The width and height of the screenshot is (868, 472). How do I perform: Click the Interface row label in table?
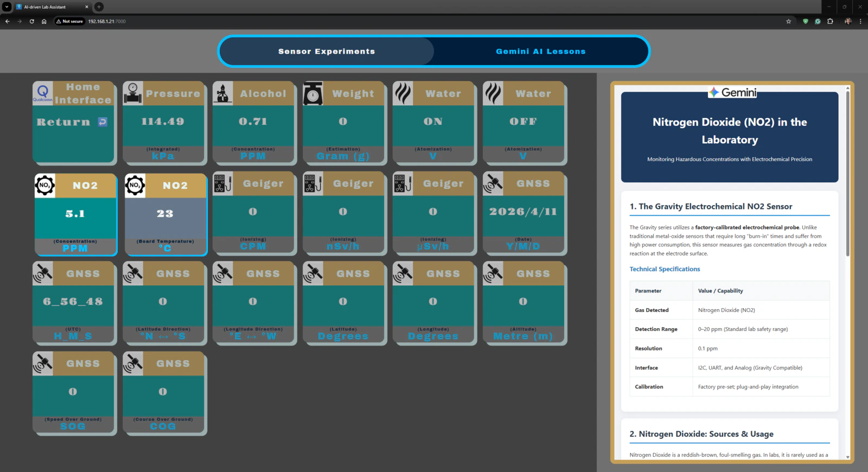pyautogui.click(x=646, y=368)
